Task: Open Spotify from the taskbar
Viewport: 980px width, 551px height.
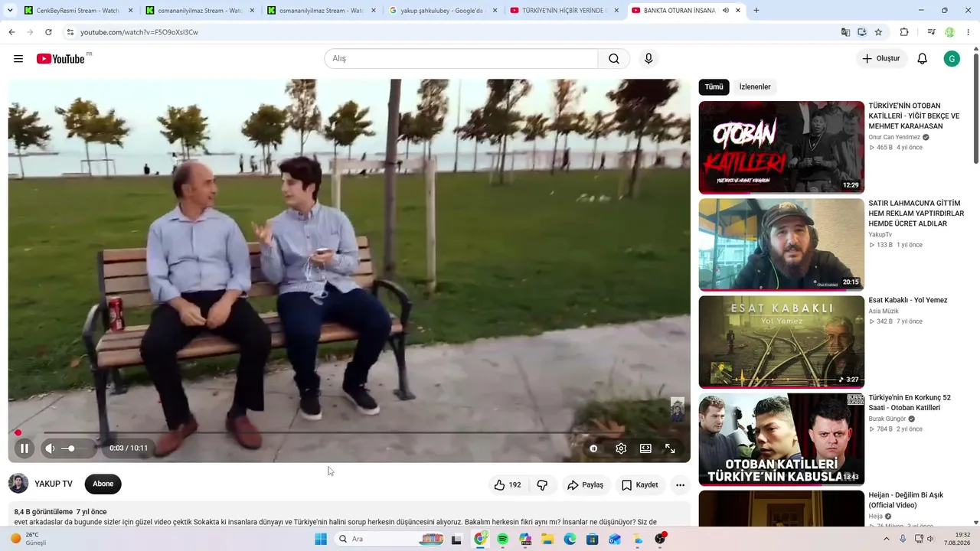Action: [x=503, y=539]
